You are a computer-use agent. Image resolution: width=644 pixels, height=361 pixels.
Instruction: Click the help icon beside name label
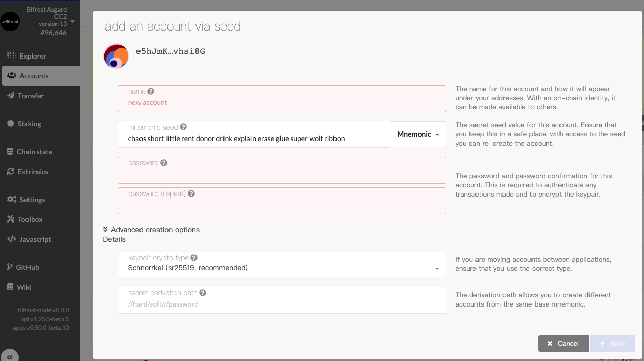click(x=151, y=92)
